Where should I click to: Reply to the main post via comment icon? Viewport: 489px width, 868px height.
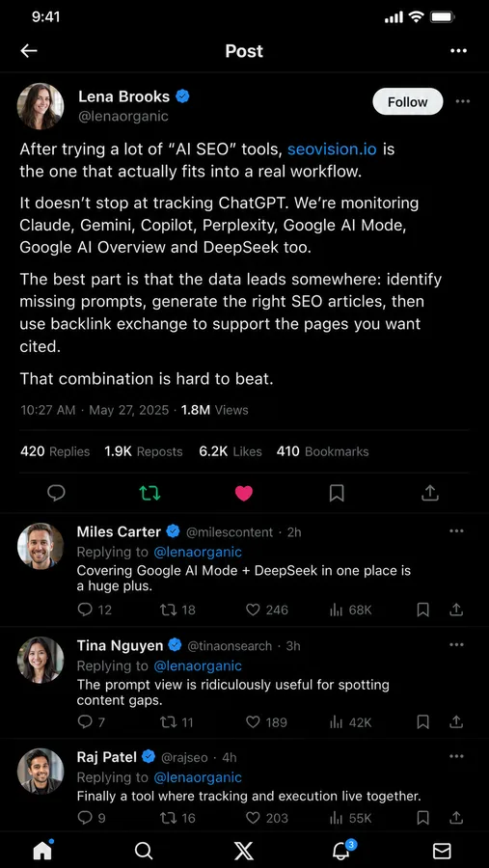click(x=56, y=493)
